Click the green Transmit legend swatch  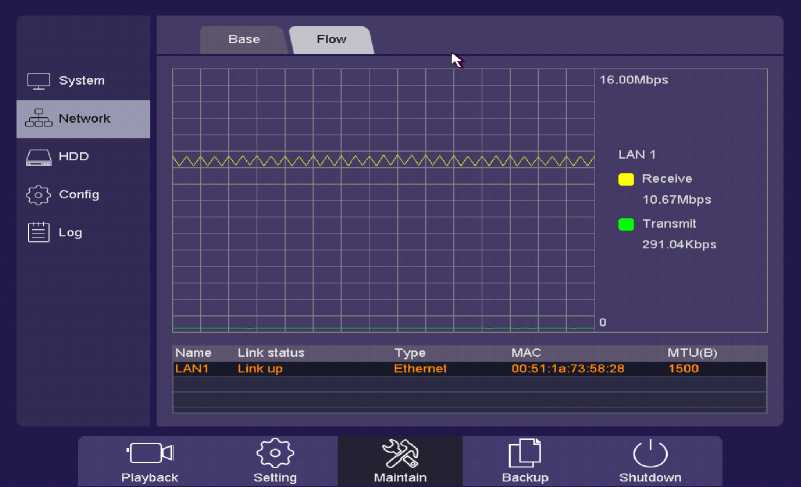coord(626,224)
